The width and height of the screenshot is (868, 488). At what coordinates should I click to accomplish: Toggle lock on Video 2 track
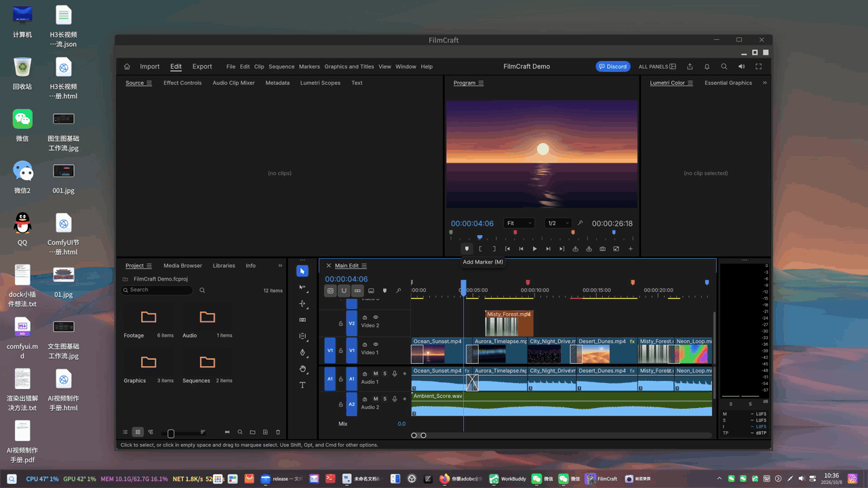point(341,324)
